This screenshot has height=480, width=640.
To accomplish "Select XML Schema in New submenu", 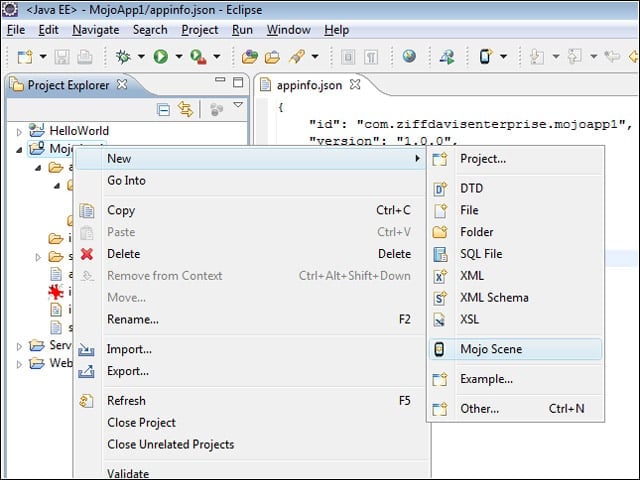I will pos(516,298).
